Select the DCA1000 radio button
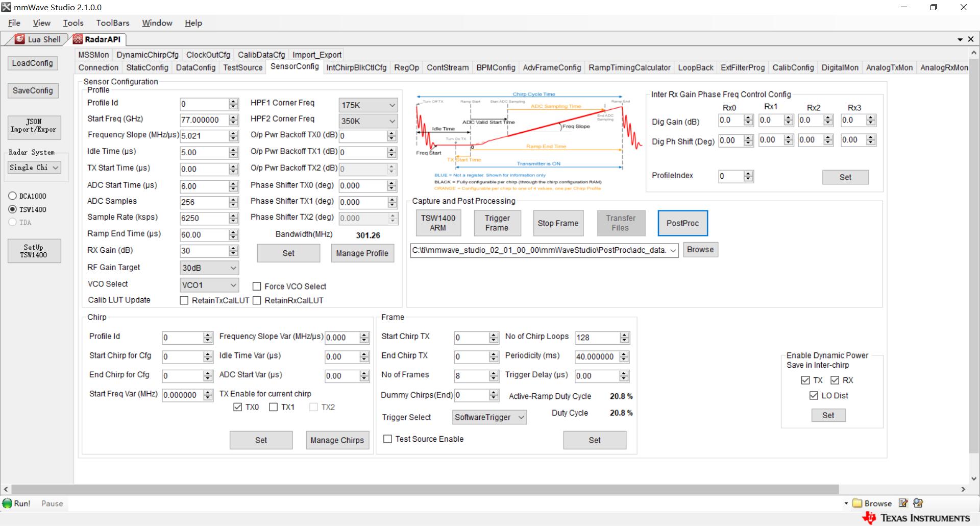The width and height of the screenshot is (980, 526). (x=13, y=196)
